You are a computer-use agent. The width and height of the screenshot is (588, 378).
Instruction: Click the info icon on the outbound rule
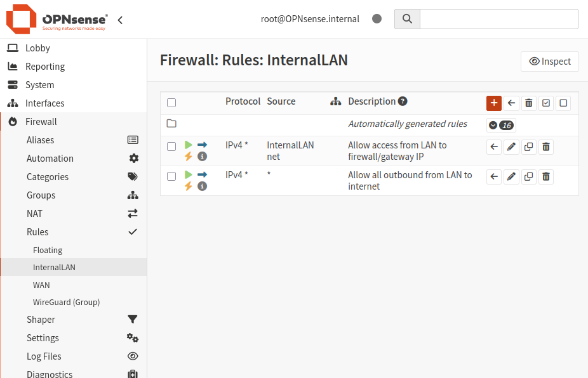(202, 186)
